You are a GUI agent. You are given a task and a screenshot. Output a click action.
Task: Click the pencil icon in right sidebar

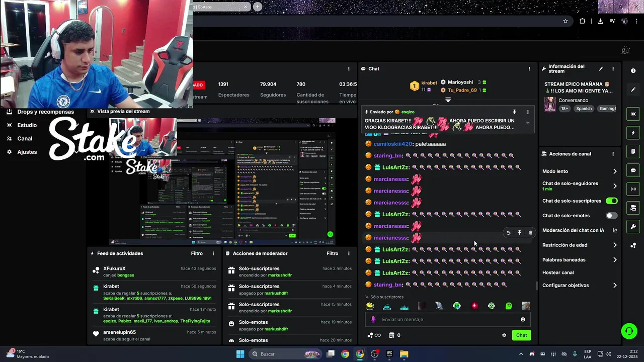(x=633, y=89)
